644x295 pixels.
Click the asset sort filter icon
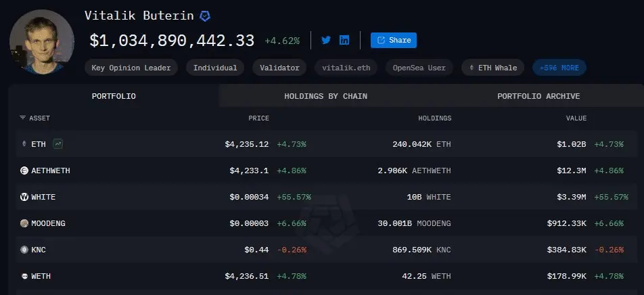pyautogui.click(x=22, y=118)
